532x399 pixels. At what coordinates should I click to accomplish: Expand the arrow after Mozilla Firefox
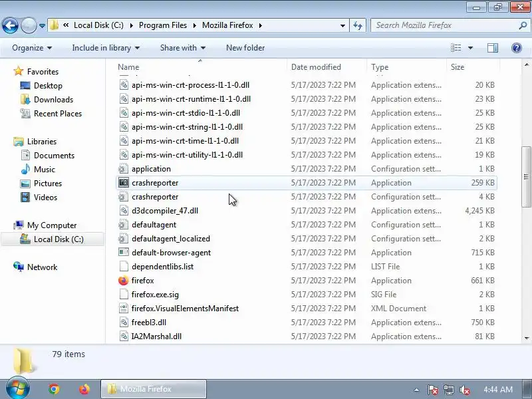(x=260, y=25)
